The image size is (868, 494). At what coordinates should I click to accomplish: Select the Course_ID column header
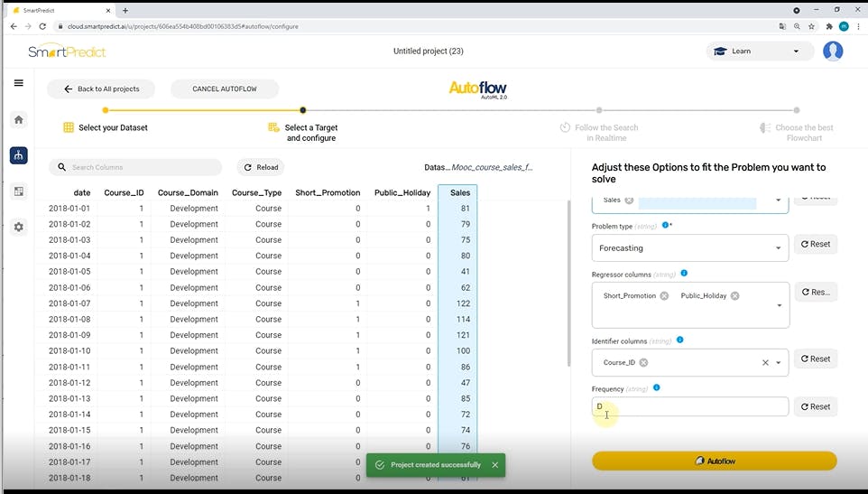[x=124, y=192]
